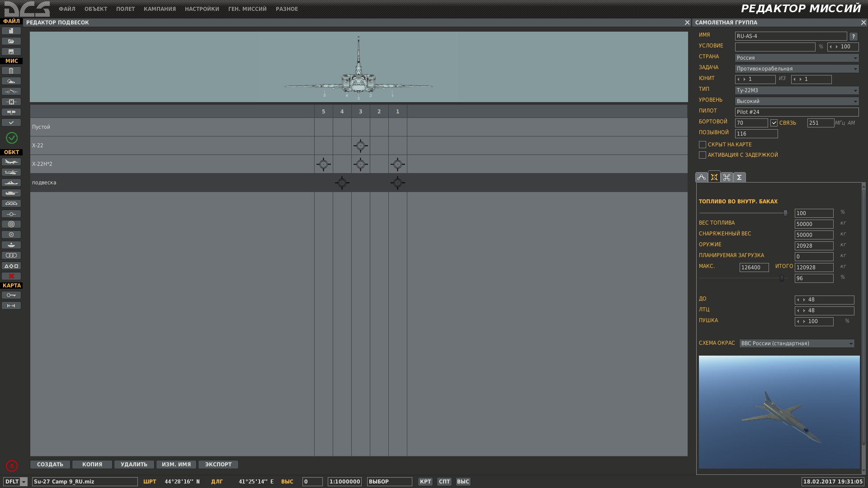
Task: Open the triggers icon in the sidebar
Action: click(x=11, y=91)
